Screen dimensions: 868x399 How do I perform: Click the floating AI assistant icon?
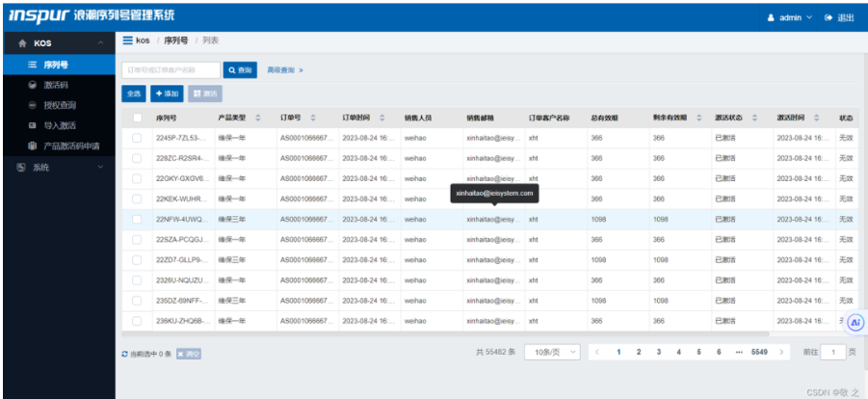pyautogui.click(x=855, y=323)
